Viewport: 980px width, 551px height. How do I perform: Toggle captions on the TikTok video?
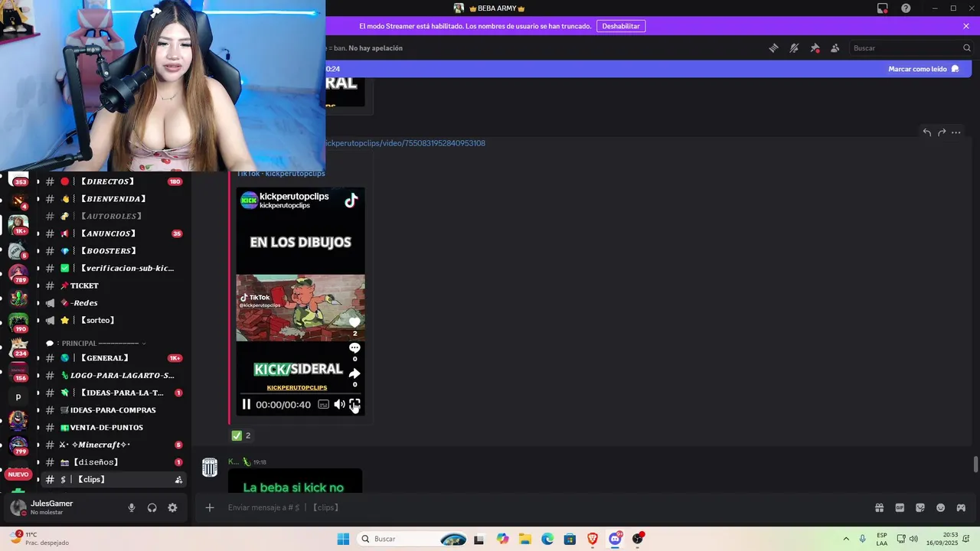[x=323, y=404]
